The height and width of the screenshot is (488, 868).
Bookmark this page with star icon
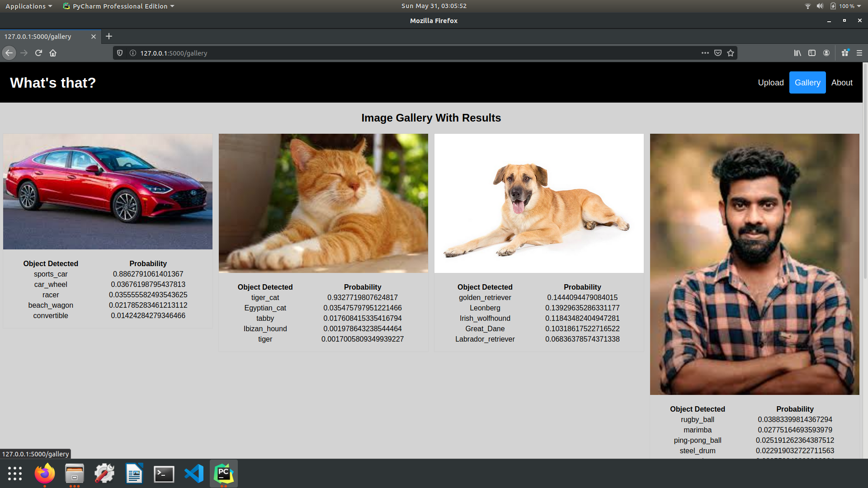[x=731, y=53]
